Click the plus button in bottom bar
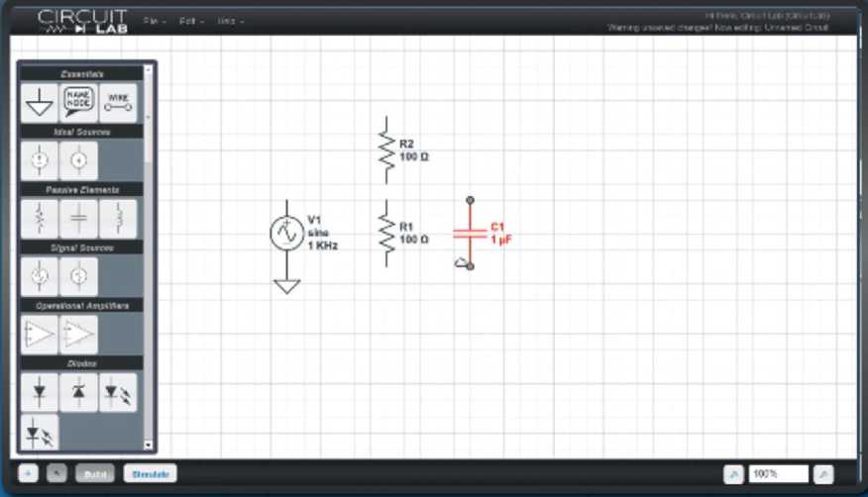868x497 pixels. coord(28,474)
